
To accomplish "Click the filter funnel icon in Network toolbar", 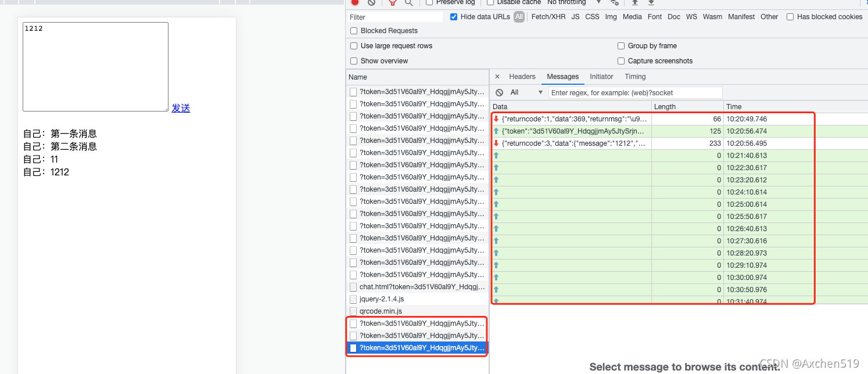I will coord(393,2).
